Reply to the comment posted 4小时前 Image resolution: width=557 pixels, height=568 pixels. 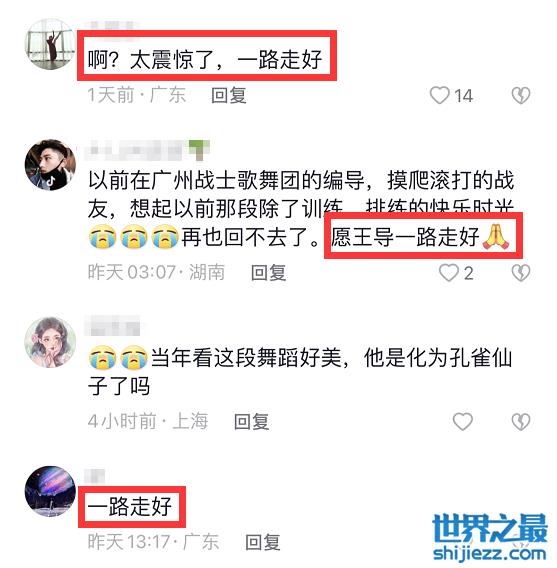tap(251, 421)
